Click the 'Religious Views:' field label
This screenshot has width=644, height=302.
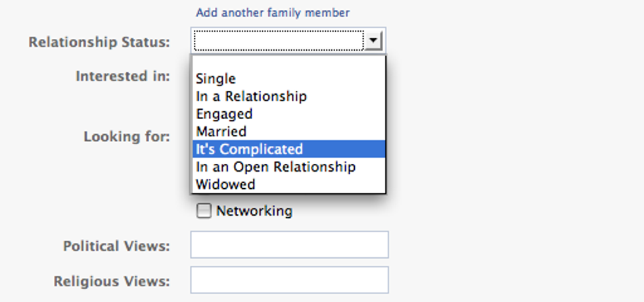[112, 281]
